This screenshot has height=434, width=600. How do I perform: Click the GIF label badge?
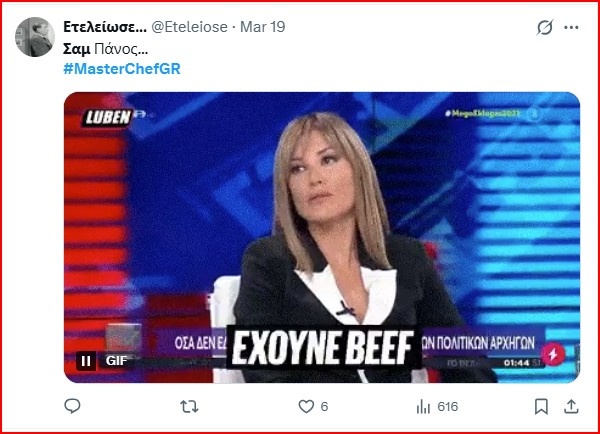click(116, 361)
